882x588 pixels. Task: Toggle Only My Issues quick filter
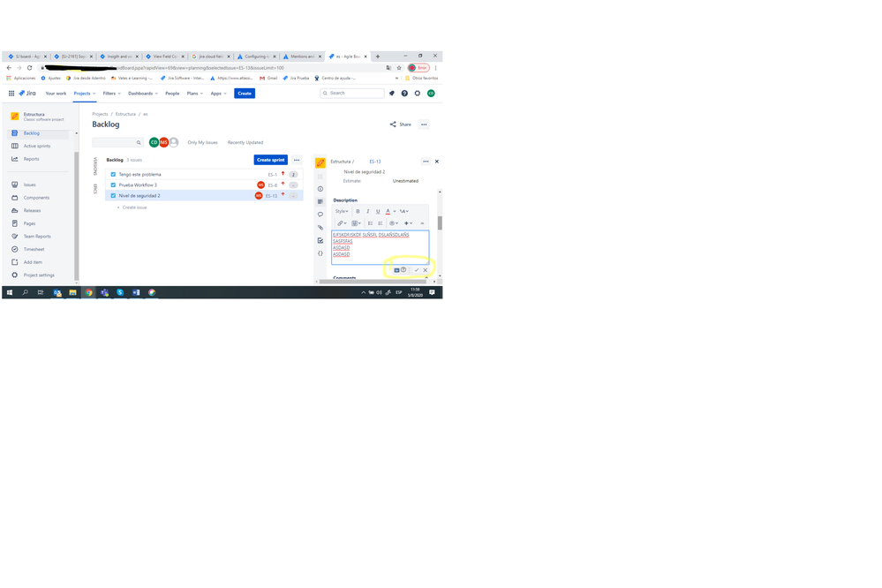point(202,142)
